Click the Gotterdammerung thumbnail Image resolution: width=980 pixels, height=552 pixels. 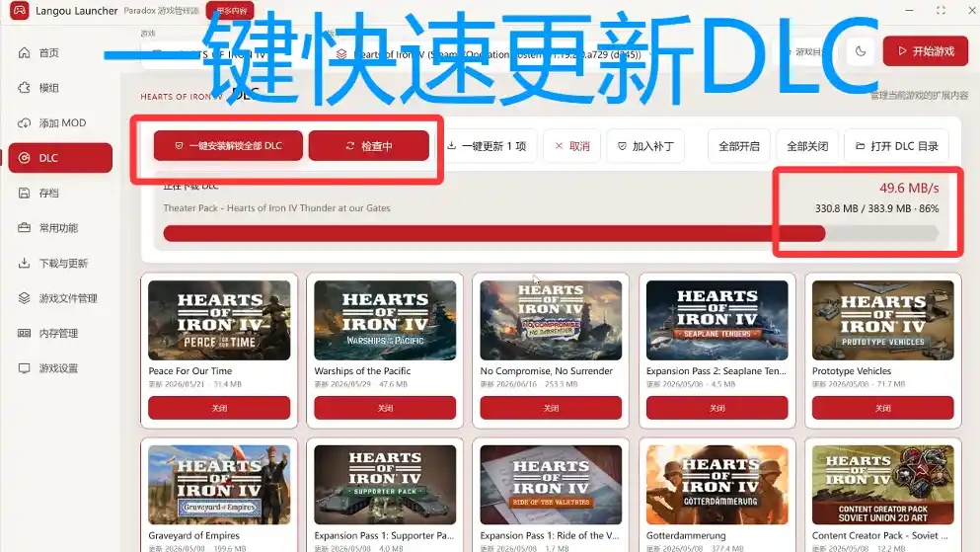pyautogui.click(x=716, y=485)
